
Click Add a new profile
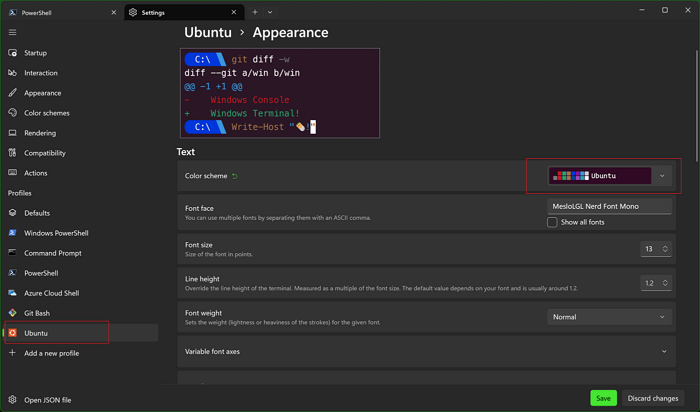coord(82,353)
